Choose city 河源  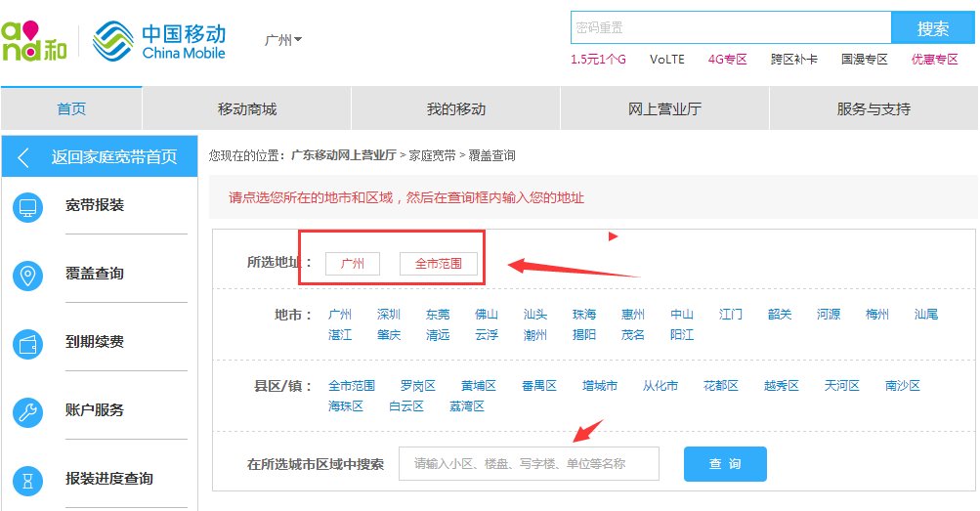(829, 315)
